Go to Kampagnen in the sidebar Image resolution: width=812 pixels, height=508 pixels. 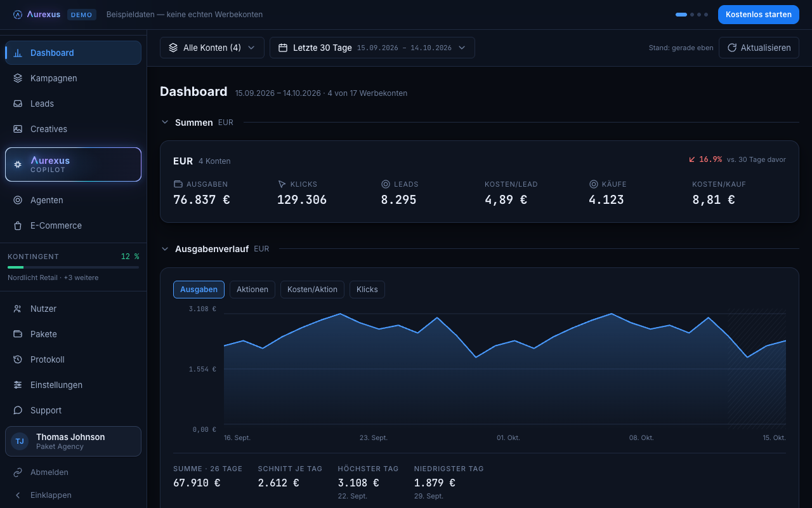[73, 78]
